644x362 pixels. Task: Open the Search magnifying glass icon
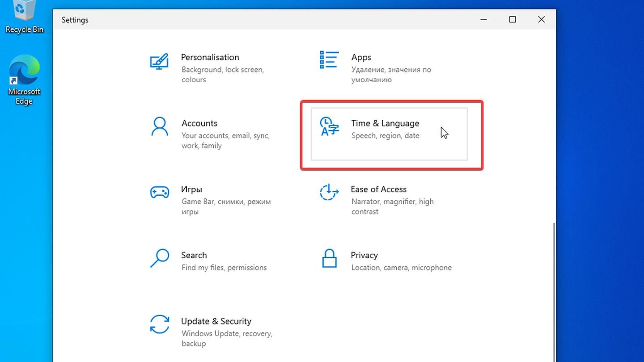pos(160,258)
